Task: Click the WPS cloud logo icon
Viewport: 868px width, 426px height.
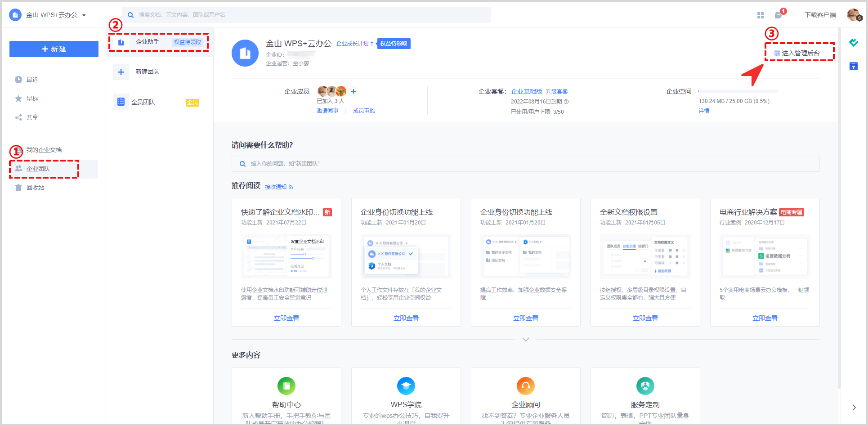Action: point(15,15)
